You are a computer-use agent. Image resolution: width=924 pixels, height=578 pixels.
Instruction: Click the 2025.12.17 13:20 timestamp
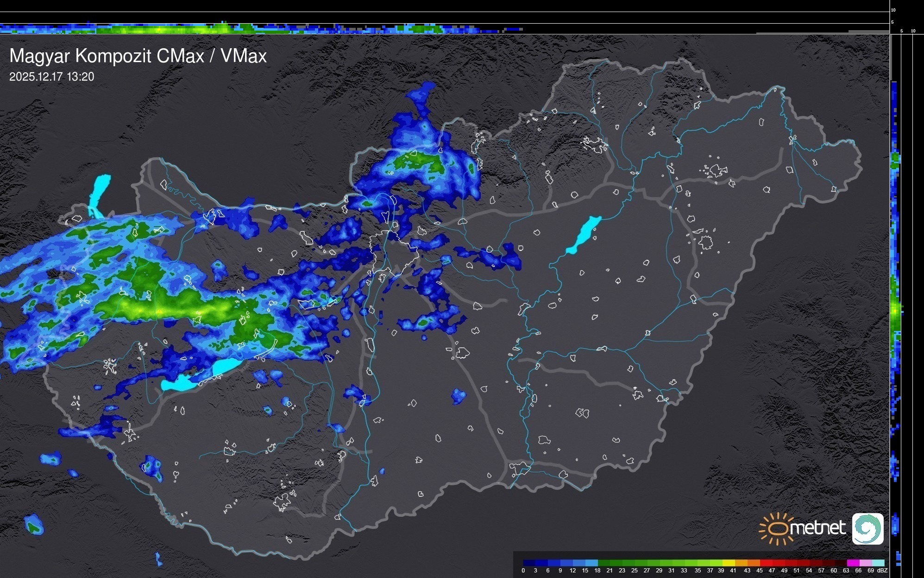pos(51,77)
